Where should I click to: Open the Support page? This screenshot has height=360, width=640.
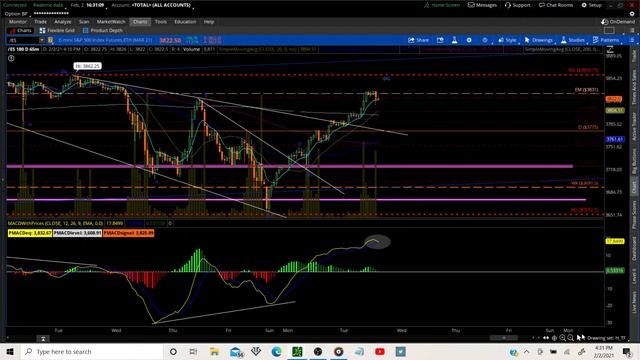(x=517, y=5)
